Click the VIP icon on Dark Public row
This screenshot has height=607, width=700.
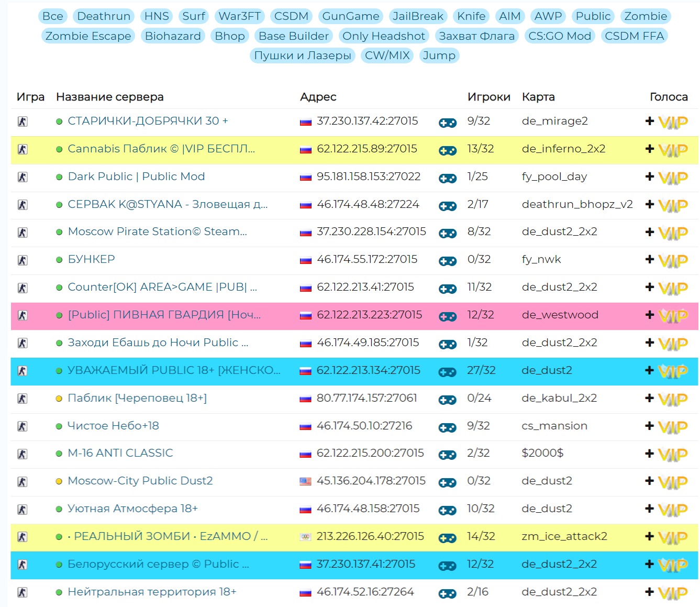pos(672,178)
